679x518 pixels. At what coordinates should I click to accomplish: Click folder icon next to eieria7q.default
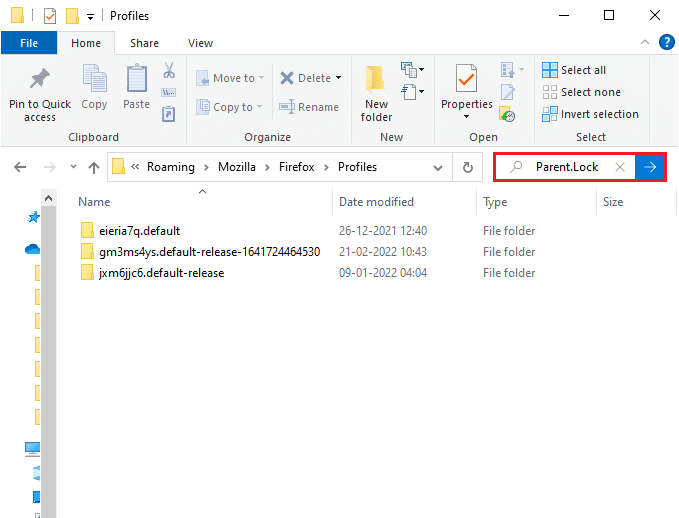87,230
